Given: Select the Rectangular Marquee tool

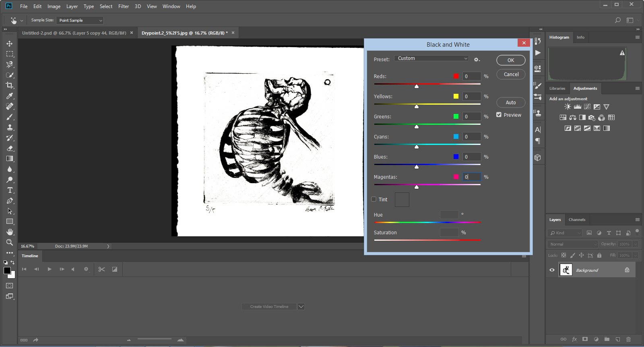Looking at the screenshot, I should coord(10,54).
